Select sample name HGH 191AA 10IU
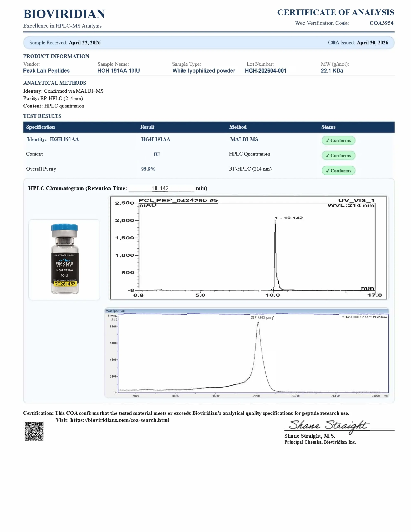Screen dimensions: 411x532 [119, 71]
